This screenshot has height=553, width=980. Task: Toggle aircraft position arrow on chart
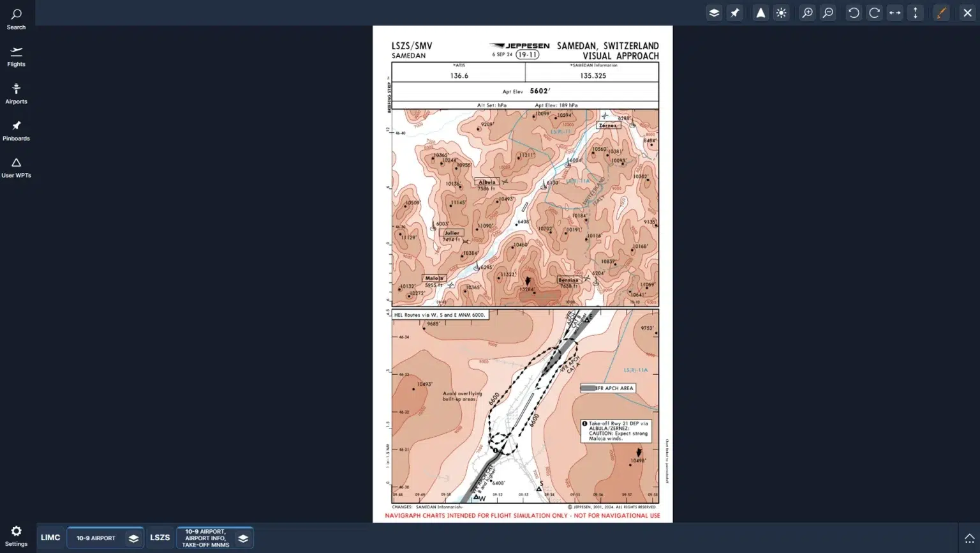click(761, 13)
